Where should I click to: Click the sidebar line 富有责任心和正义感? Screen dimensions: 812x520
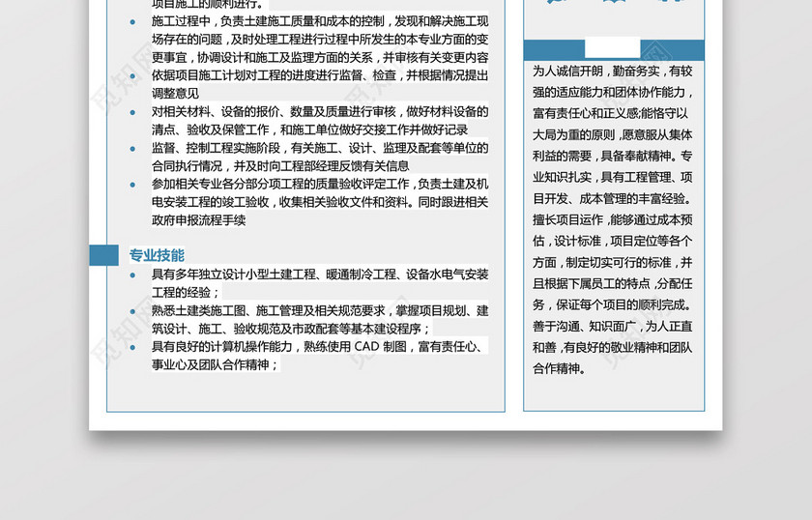611,113
